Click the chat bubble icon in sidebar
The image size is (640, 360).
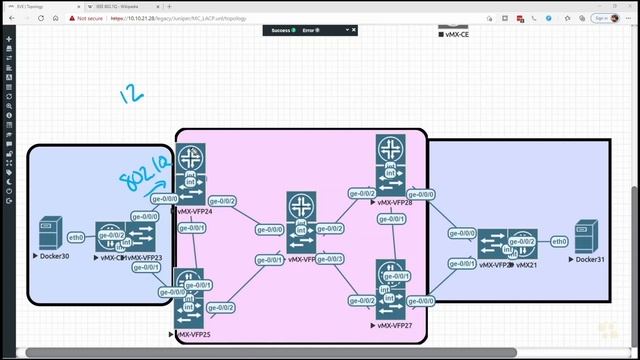9,144
